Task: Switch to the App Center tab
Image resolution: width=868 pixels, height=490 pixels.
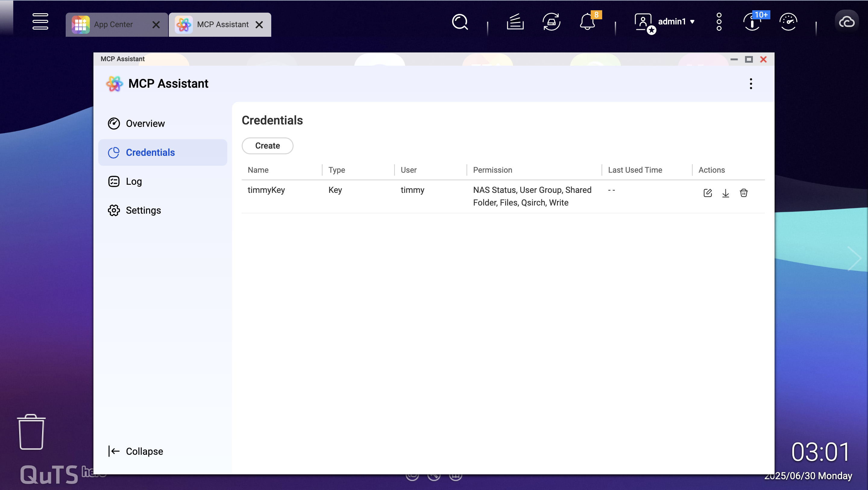Action: pyautogui.click(x=113, y=25)
